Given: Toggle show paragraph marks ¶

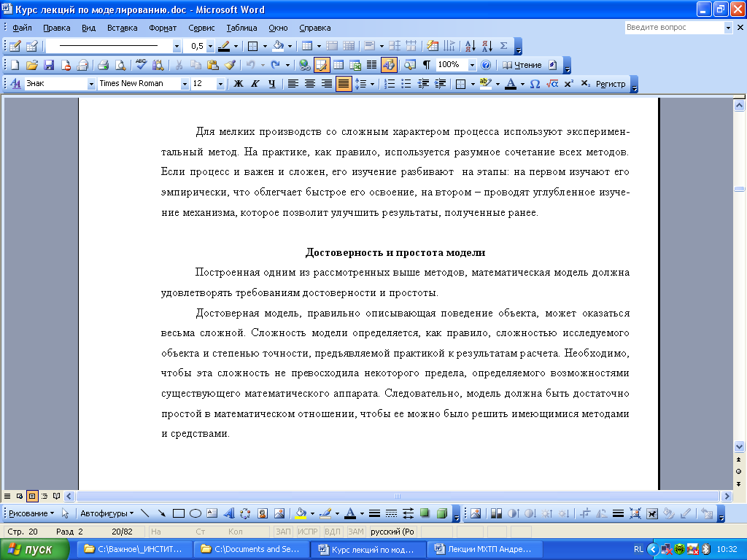Looking at the screenshot, I should [x=426, y=65].
